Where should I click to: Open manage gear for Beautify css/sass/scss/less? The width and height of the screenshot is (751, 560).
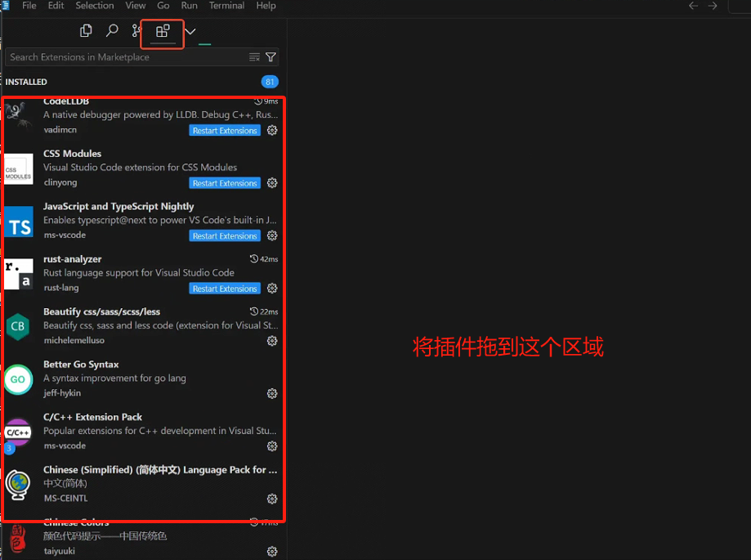[x=272, y=341]
